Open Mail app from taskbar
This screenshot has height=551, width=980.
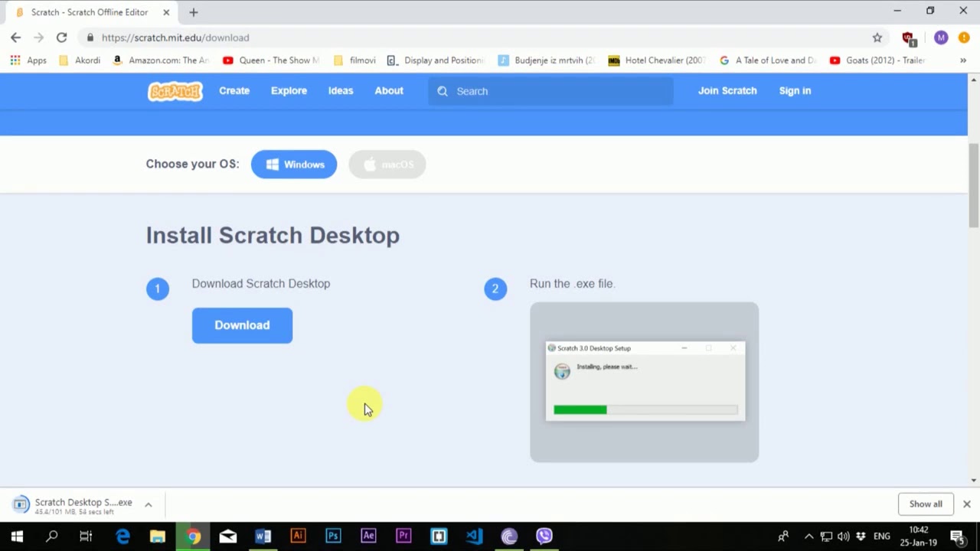(228, 536)
